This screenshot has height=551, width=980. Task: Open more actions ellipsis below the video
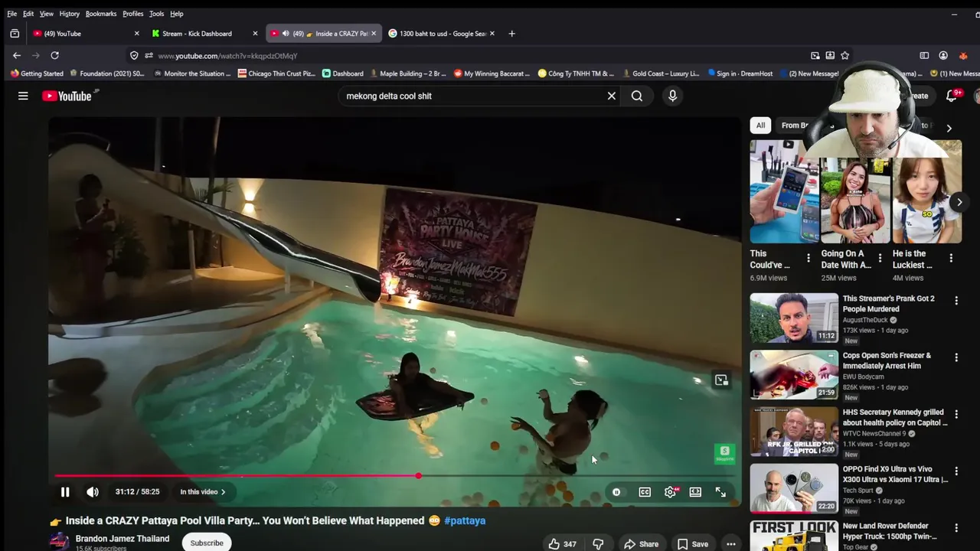point(731,544)
